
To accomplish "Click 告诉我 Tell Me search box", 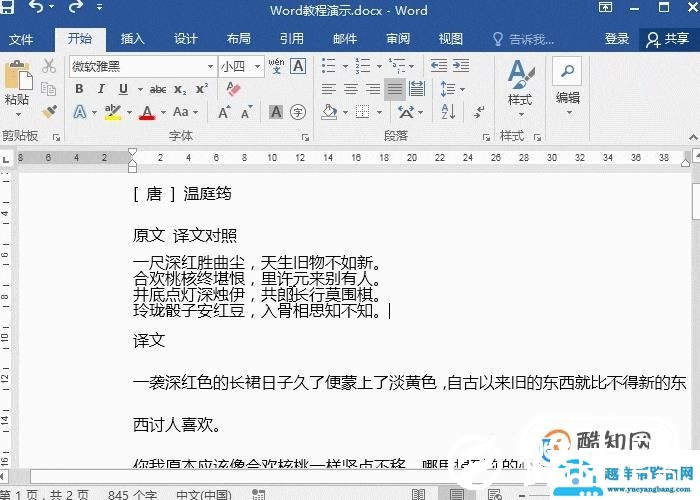I will pyautogui.click(x=523, y=39).
